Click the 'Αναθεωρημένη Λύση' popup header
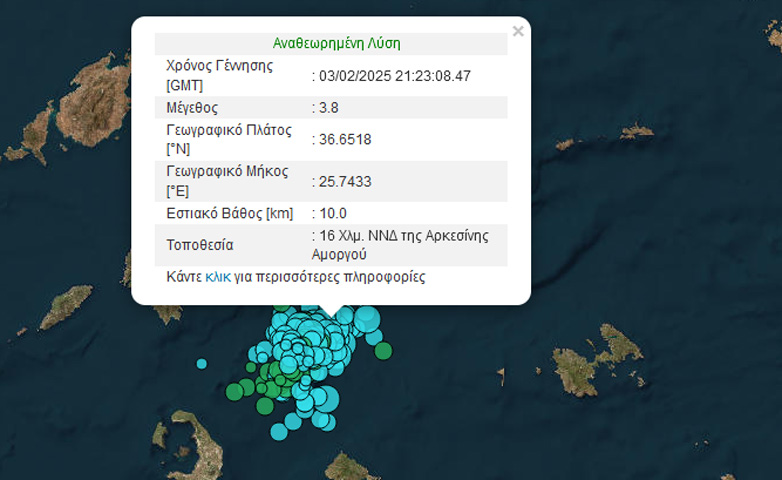The height and width of the screenshot is (480, 782). point(336,44)
